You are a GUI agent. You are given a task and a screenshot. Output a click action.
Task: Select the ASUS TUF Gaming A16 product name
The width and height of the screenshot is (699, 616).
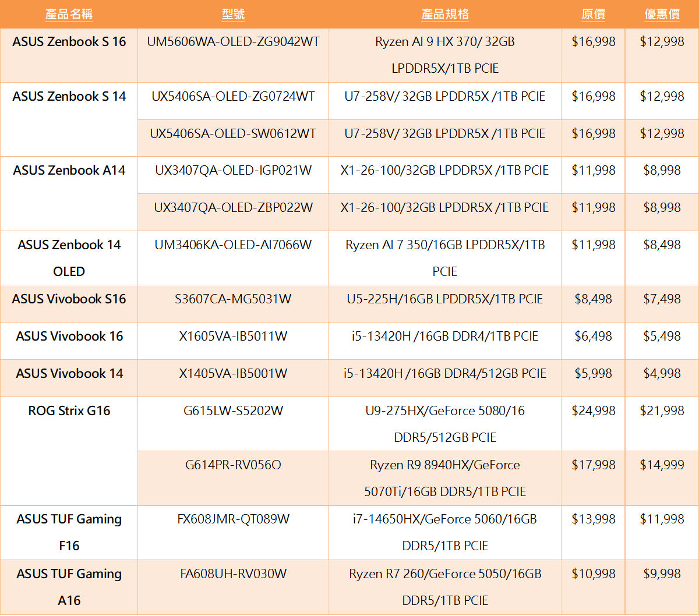(x=69, y=587)
